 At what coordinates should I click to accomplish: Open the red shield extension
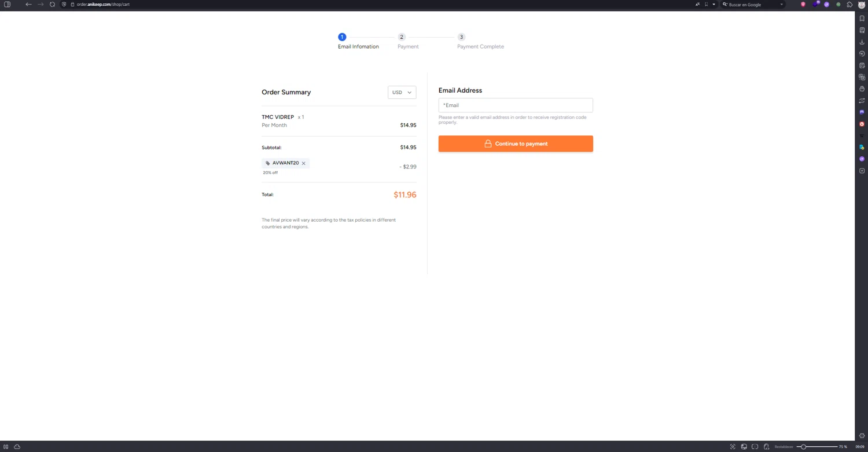coord(803,4)
